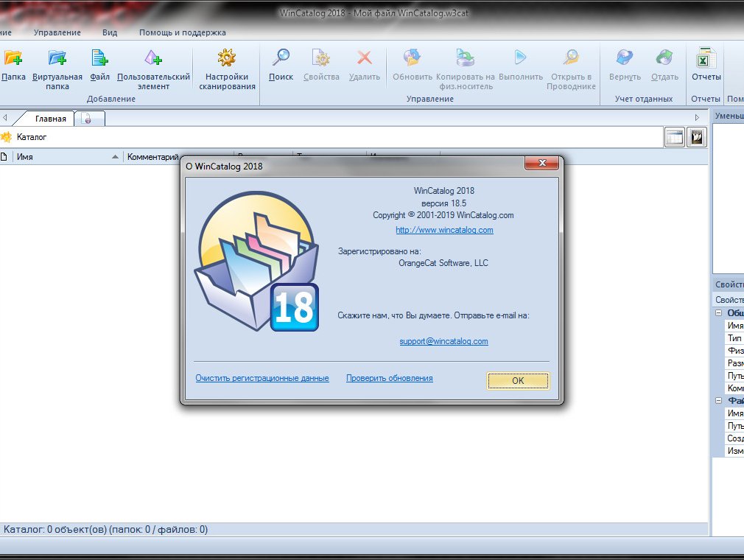This screenshot has width=744, height=560.
Task: Click the Каталог star icon
Action: click(x=6, y=137)
